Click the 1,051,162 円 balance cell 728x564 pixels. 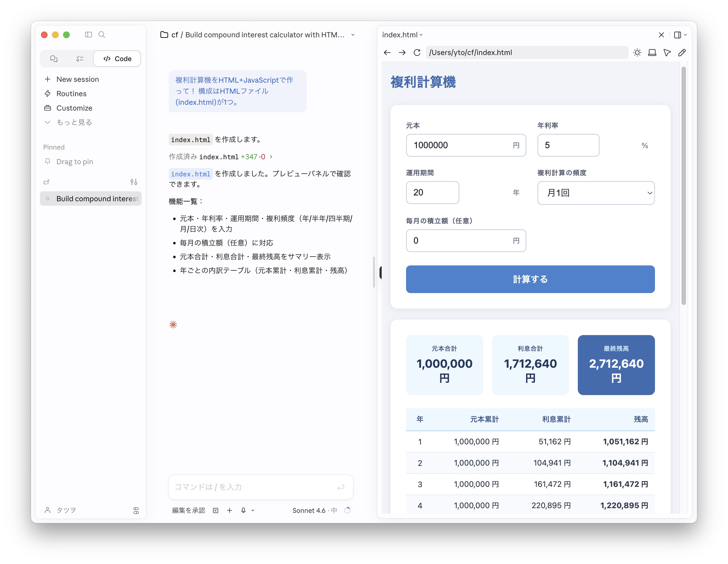[625, 442]
